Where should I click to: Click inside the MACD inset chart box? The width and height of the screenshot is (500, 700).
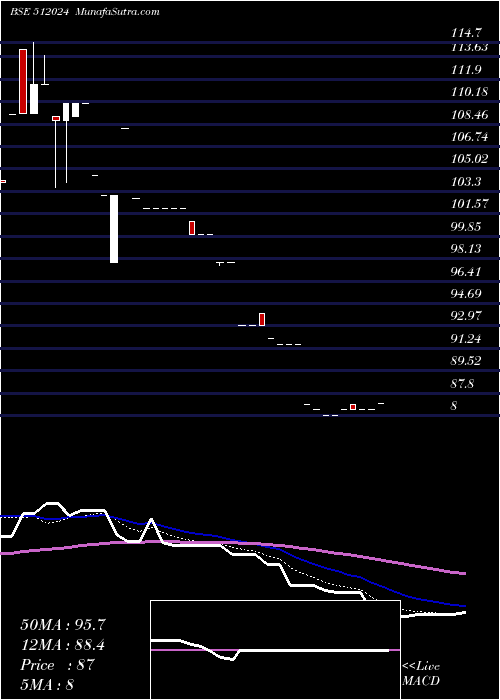[x=275, y=650]
